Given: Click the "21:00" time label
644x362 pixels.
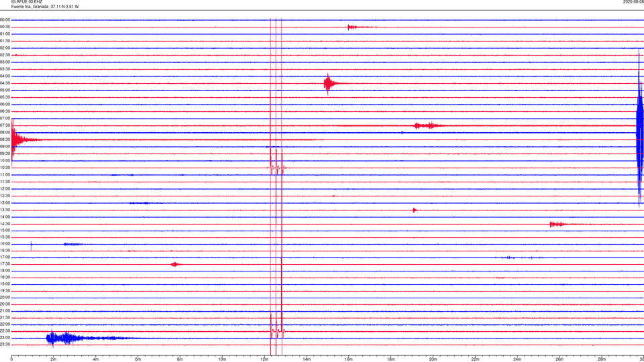Looking at the screenshot, I should 5,311.
